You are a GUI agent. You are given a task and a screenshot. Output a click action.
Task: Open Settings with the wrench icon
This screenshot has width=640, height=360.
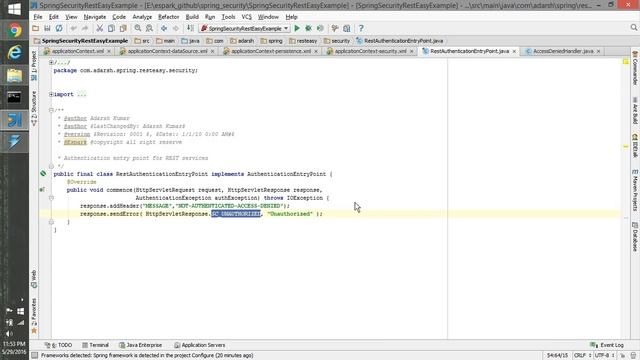pos(335,28)
